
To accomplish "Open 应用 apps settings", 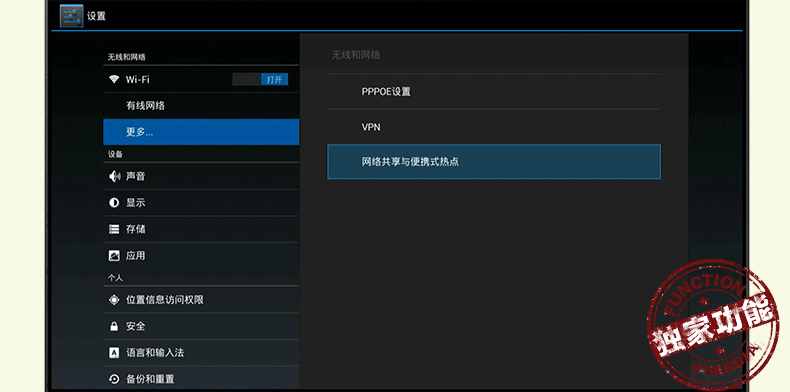I will coord(201,255).
